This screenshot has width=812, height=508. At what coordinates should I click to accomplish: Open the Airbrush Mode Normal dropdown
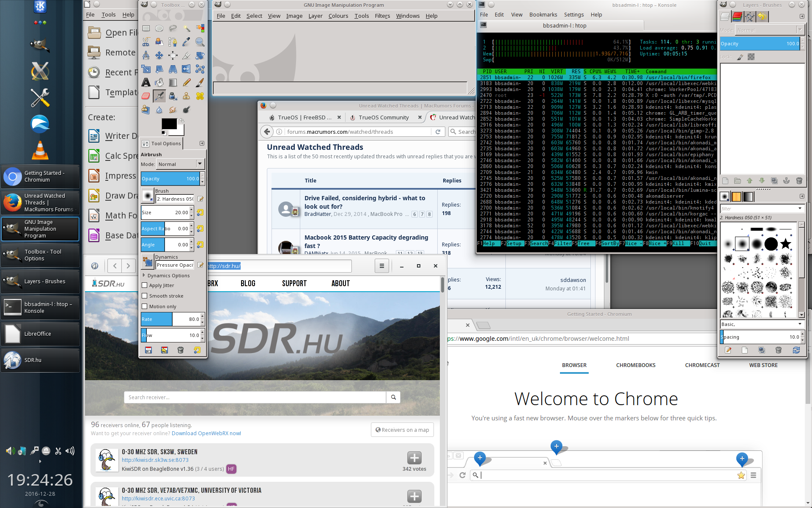point(181,164)
